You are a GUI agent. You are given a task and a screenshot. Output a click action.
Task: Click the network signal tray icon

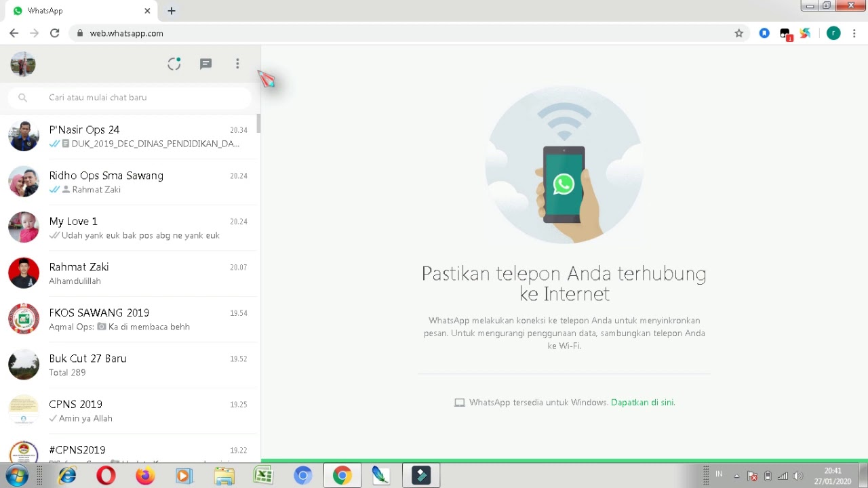tap(783, 476)
